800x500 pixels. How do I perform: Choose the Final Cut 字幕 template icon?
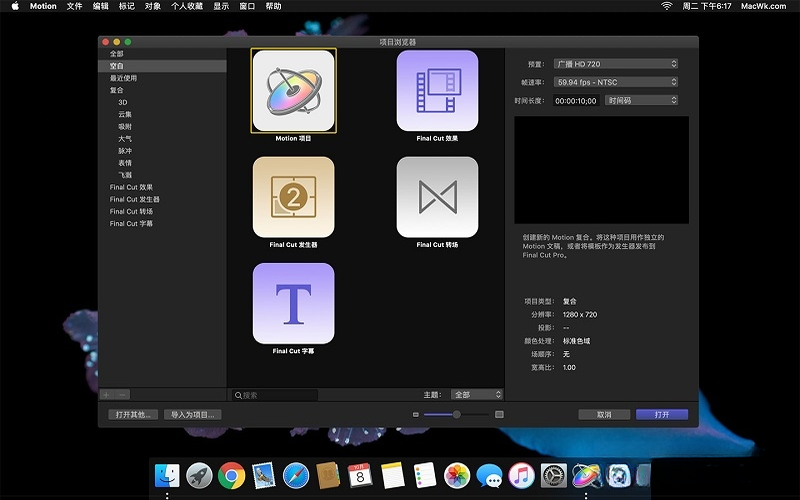(x=293, y=304)
